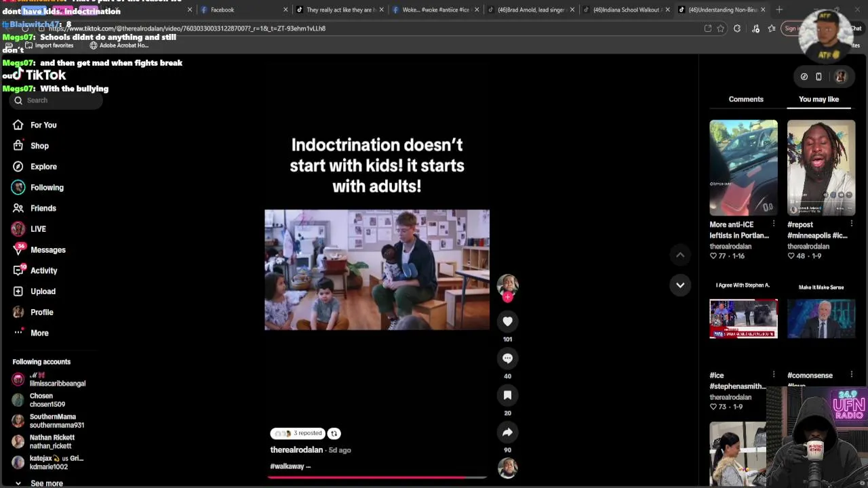Switch to 'They really act like' tab
This screenshot has width=868, height=488.
coord(339,9)
